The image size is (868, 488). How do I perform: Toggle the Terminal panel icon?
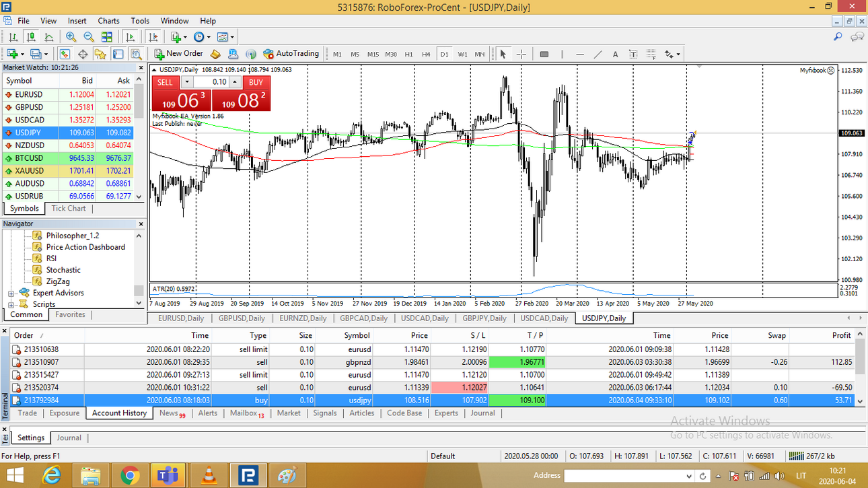coord(118,54)
